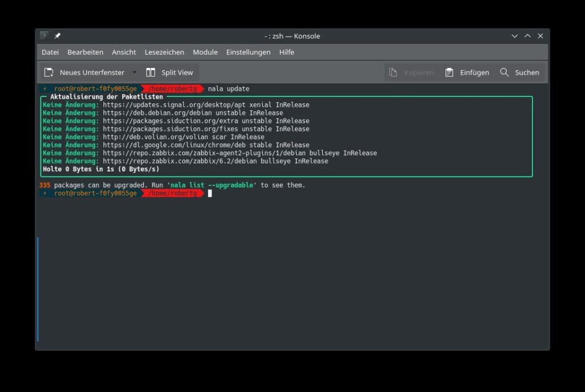Minimize the Konsole window
The width and height of the screenshot is (585, 392).
point(515,36)
